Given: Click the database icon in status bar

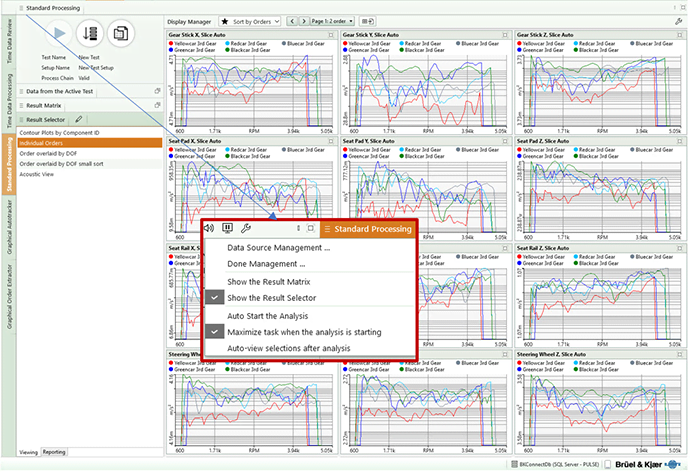Looking at the screenshot, I should [514, 464].
